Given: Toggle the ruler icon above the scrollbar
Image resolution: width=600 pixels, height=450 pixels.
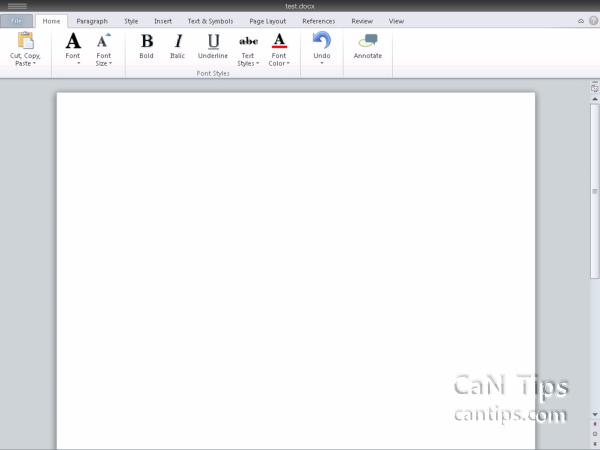Looking at the screenshot, I should [x=594, y=87].
